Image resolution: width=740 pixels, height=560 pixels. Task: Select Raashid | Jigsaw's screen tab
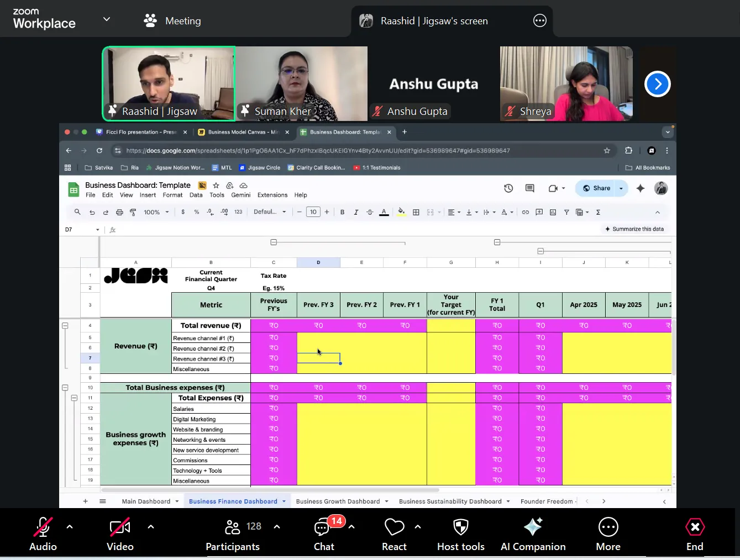[x=434, y=21]
